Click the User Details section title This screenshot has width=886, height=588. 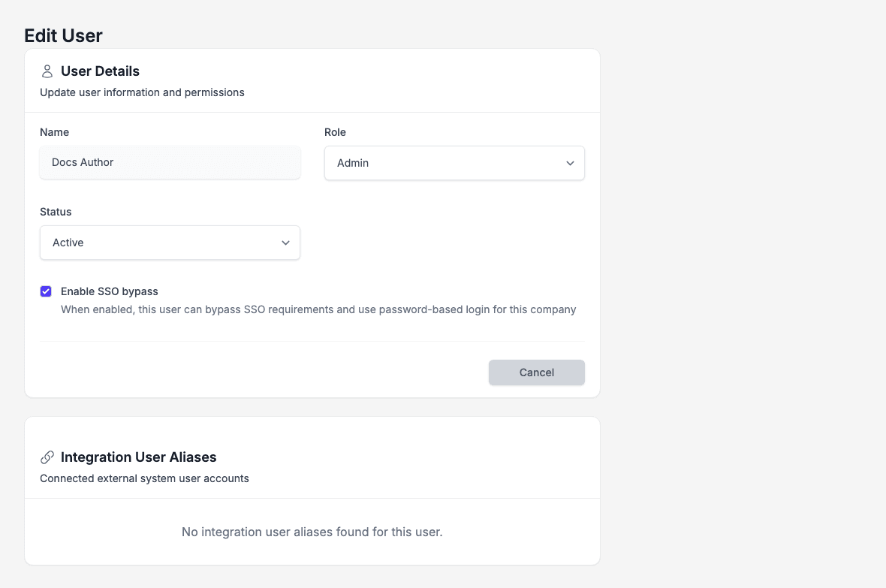coord(100,71)
